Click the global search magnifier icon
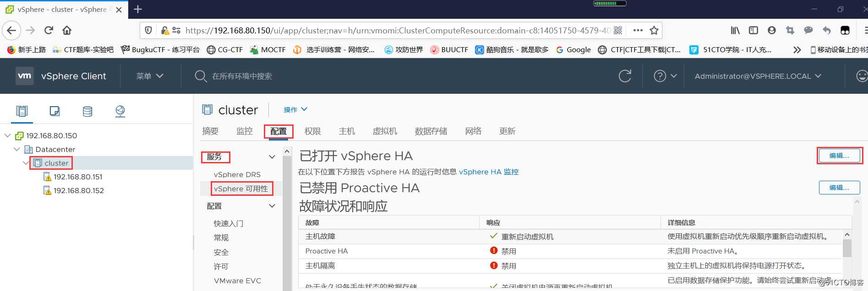The image size is (868, 291). (201, 76)
